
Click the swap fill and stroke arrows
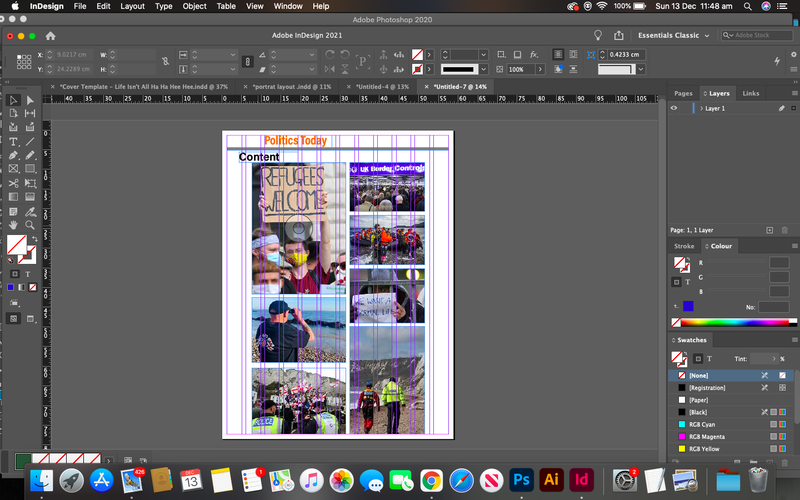pos(34,239)
